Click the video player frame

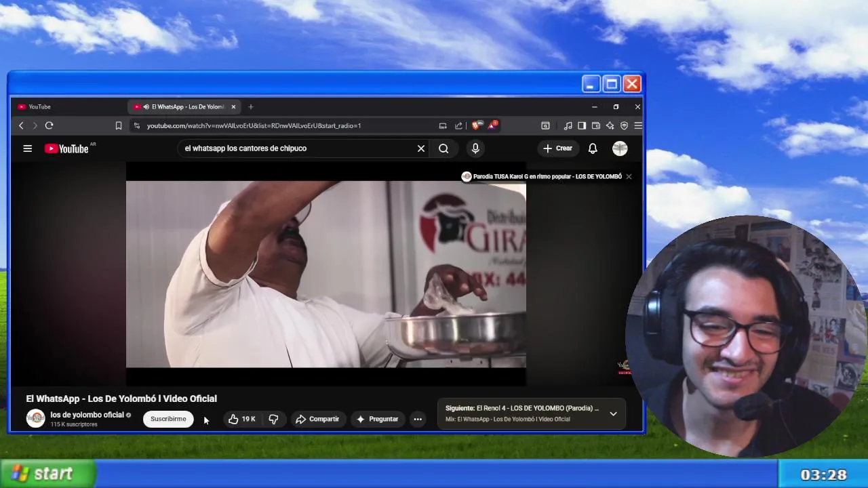coord(325,274)
